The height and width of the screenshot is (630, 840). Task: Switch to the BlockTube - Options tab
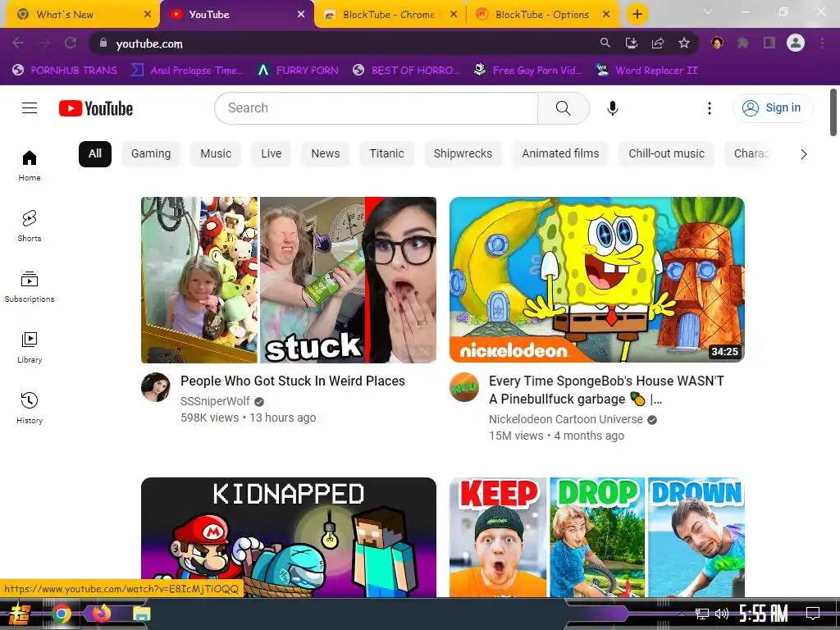click(x=542, y=15)
